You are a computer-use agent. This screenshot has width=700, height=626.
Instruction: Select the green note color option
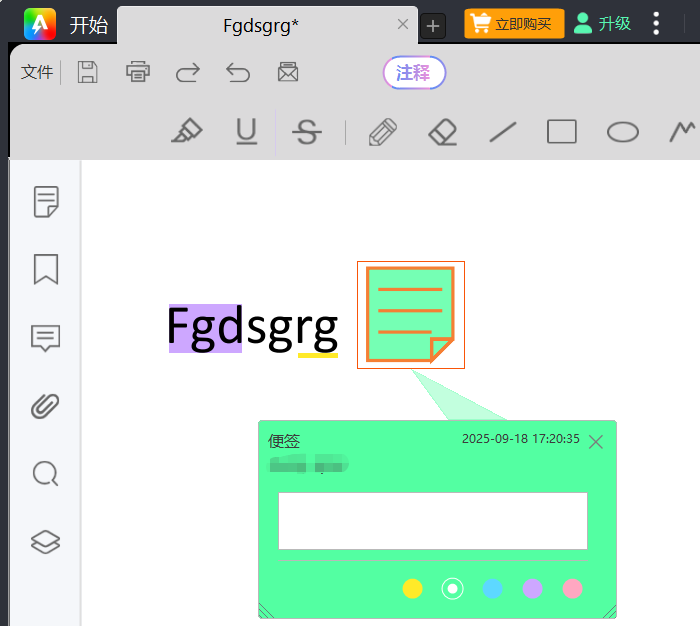point(453,589)
